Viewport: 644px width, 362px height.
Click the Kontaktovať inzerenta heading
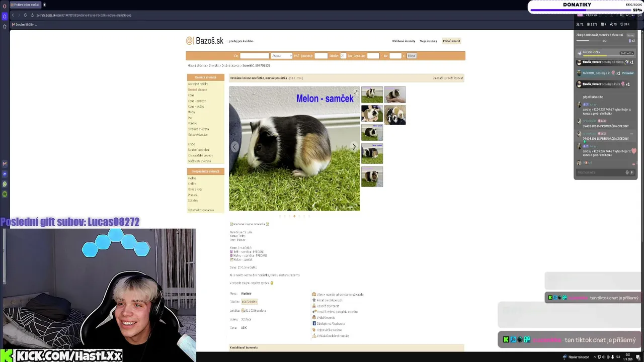244,347
